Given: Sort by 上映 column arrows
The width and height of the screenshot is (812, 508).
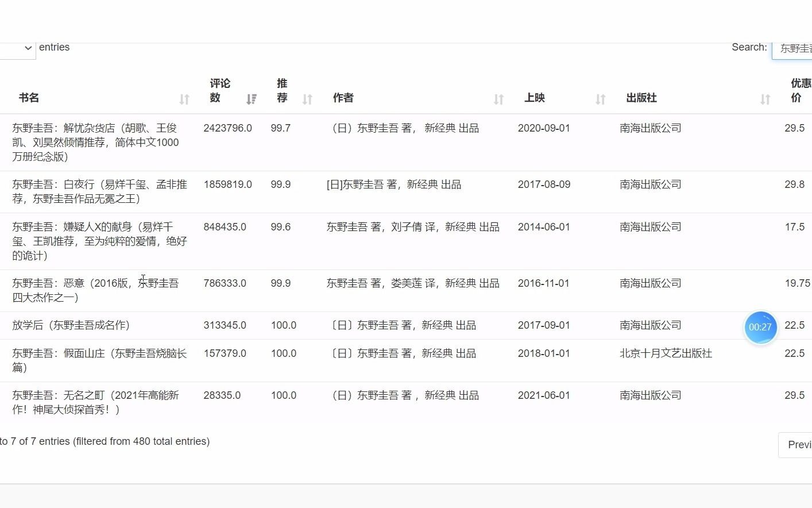Looking at the screenshot, I should tap(600, 99).
